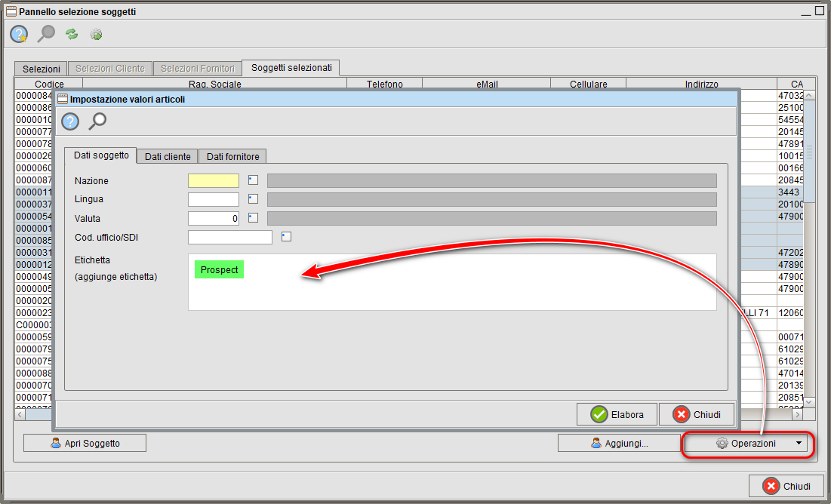Click the lookup icon next to Lingua
Viewport: 831px width, 504px height.
253,199
